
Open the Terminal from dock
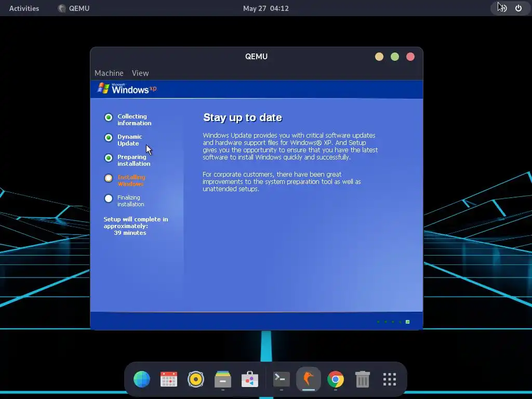point(282,379)
